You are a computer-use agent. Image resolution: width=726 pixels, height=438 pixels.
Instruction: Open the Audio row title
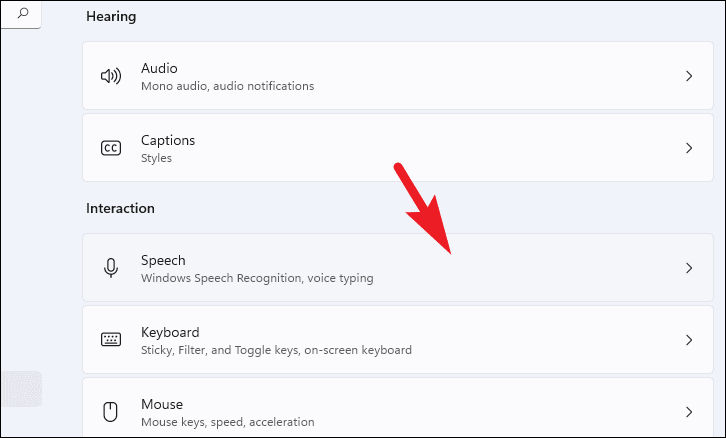click(159, 68)
